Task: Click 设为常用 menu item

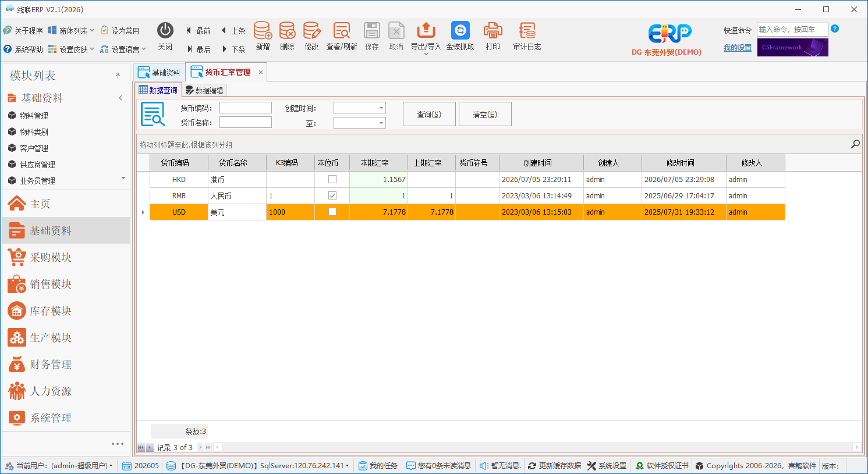Action: [120, 31]
